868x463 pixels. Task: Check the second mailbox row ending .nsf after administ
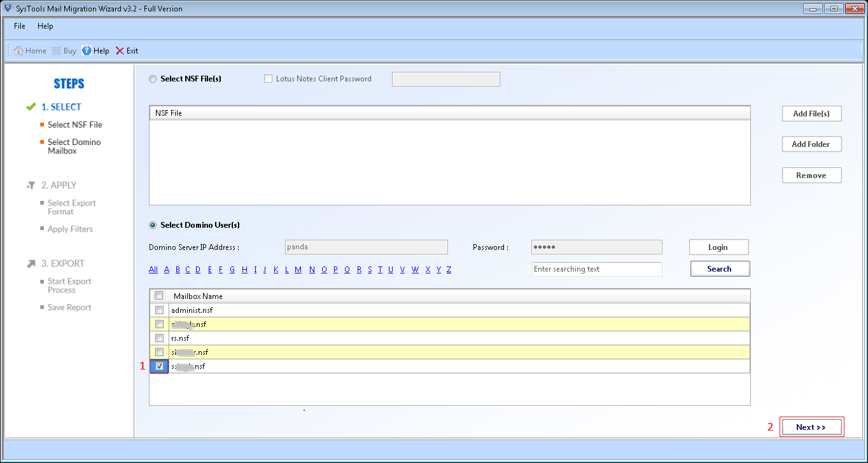[x=159, y=324]
